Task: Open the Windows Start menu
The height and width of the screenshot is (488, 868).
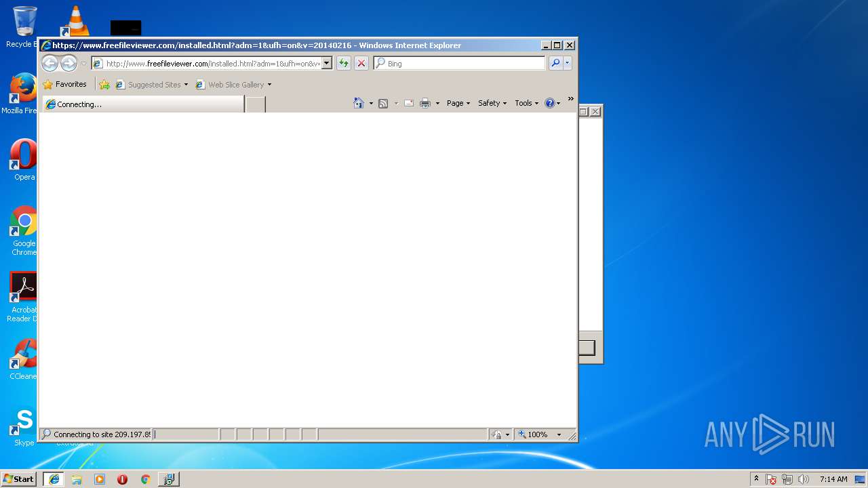Action: point(19,479)
